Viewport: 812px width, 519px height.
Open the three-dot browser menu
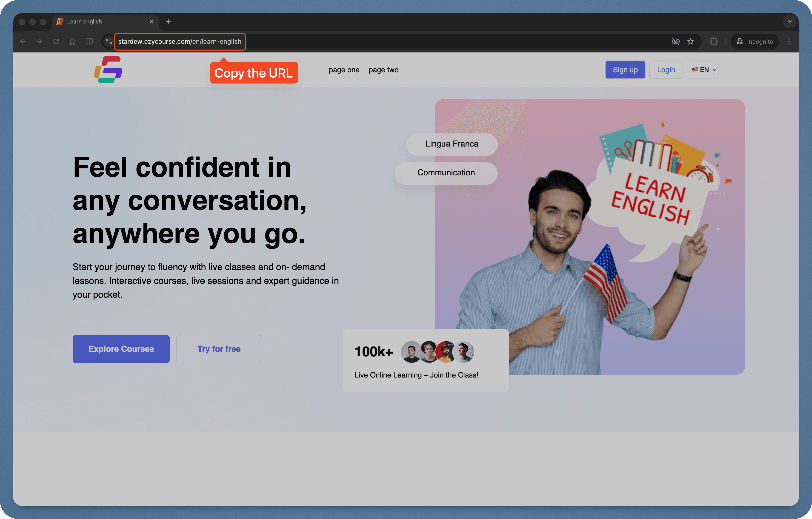(789, 41)
